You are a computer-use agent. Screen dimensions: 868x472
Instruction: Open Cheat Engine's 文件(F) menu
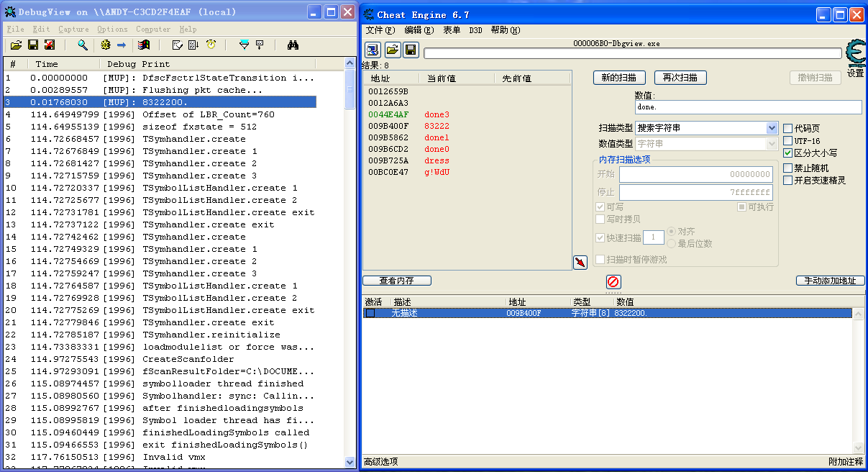pos(380,30)
